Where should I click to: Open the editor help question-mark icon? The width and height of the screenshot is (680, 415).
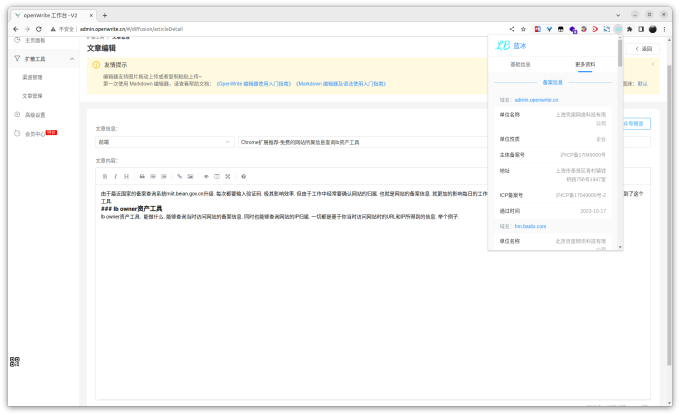243,176
